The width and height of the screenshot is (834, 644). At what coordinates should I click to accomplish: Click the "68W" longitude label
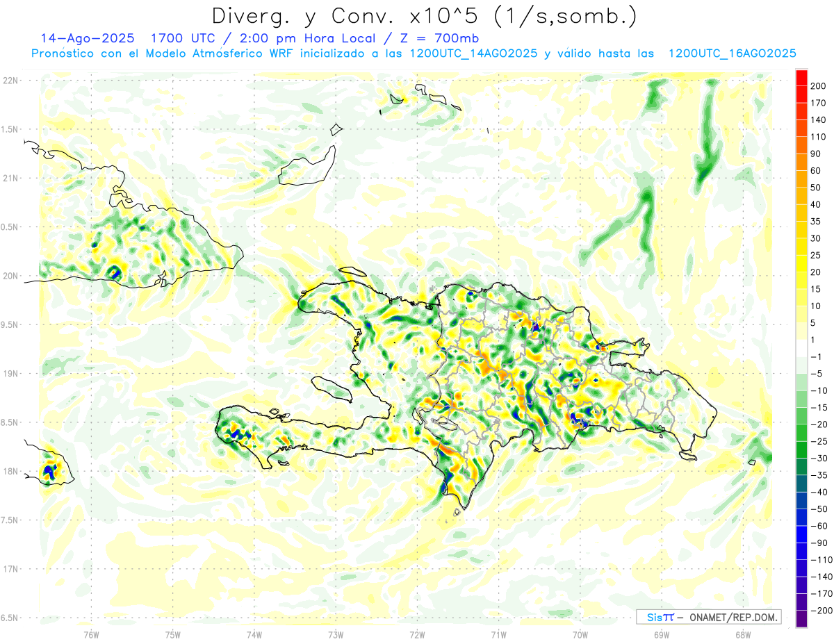tap(743, 635)
